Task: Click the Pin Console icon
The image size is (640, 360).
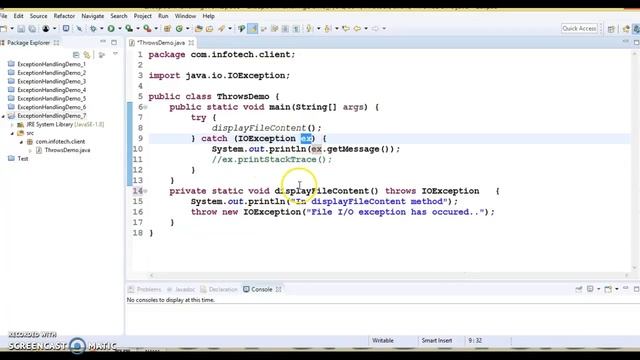Action: [579, 289]
